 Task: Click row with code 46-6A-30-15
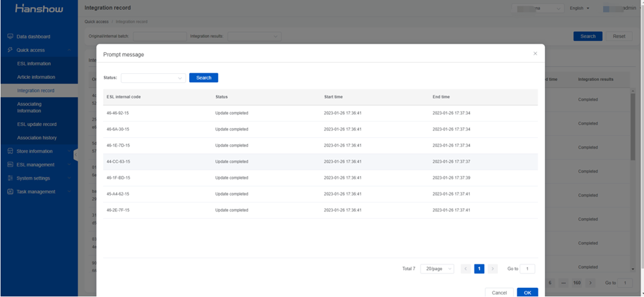320,129
